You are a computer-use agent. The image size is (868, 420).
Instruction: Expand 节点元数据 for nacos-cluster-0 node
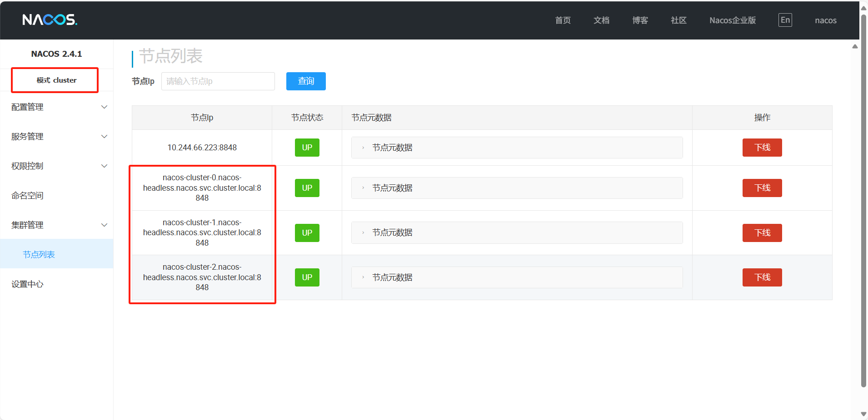coord(517,188)
